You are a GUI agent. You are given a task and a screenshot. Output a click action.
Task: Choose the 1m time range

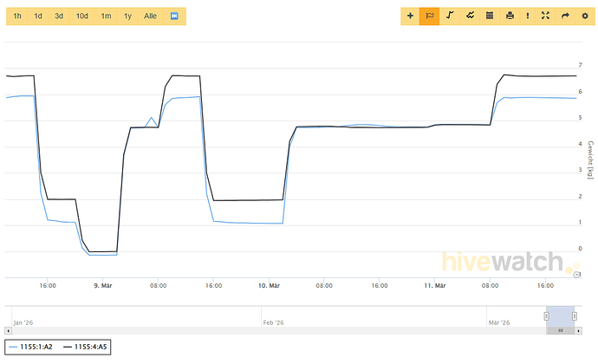[x=106, y=16]
